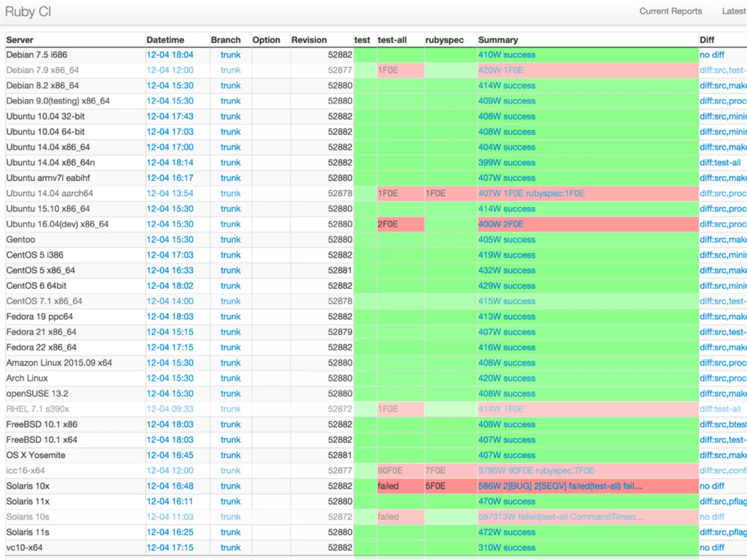
Task: Click trunk branch link for Gentoo
Action: point(230,240)
